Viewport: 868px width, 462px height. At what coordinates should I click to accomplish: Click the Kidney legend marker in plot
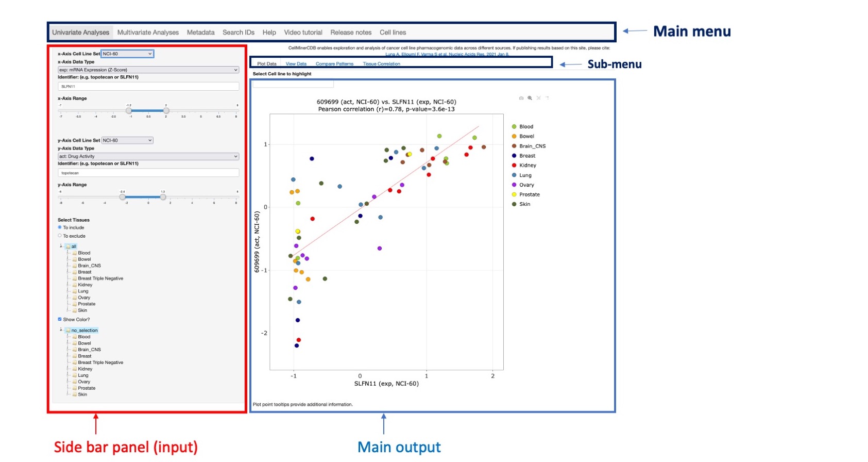(x=514, y=166)
